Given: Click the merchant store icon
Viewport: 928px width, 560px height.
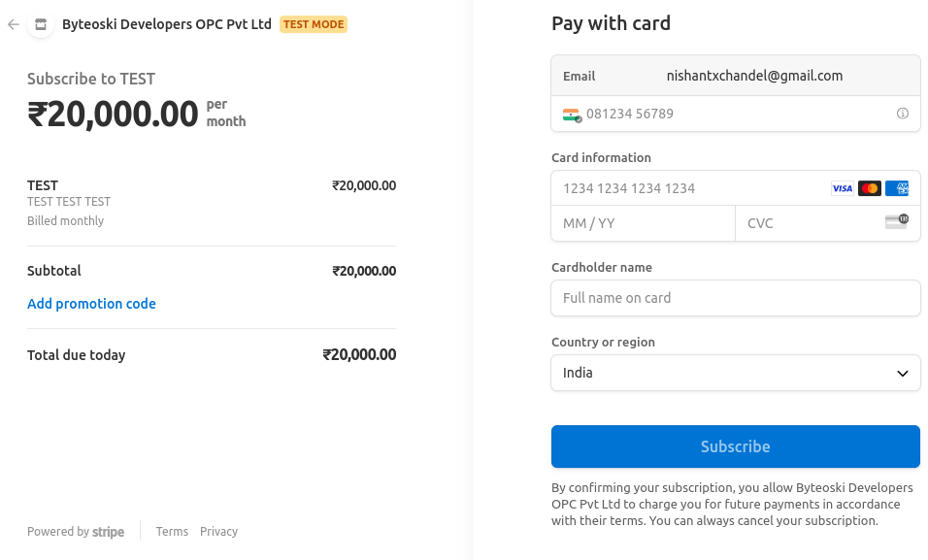Looking at the screenshot, I should pos(41,24).
